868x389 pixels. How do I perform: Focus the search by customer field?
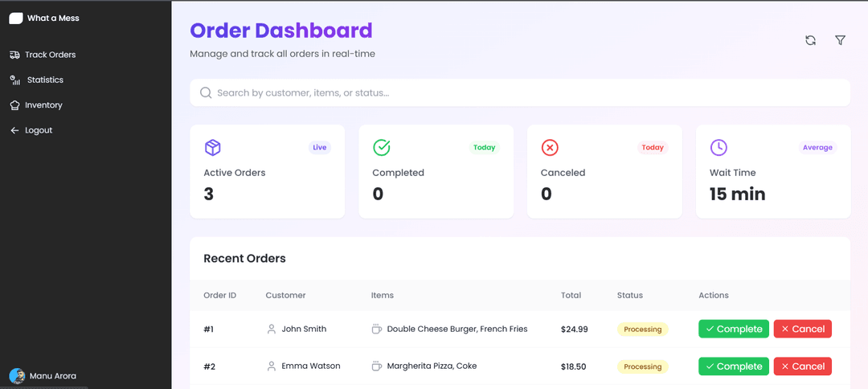(x=522, y=93)
